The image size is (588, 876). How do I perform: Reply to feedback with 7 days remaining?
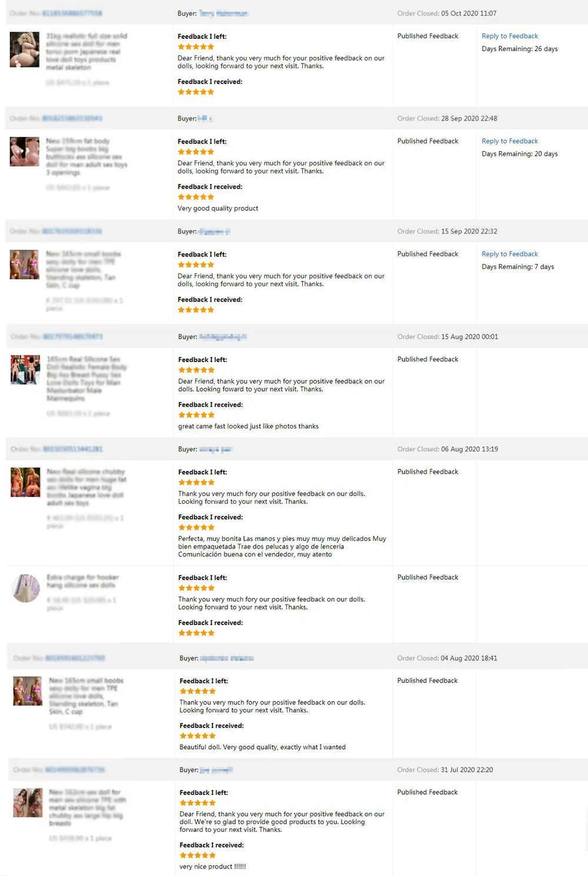coord(510,254)
